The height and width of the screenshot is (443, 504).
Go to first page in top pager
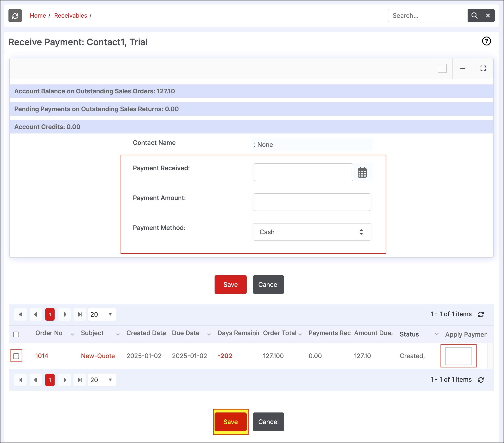(20, 314)
